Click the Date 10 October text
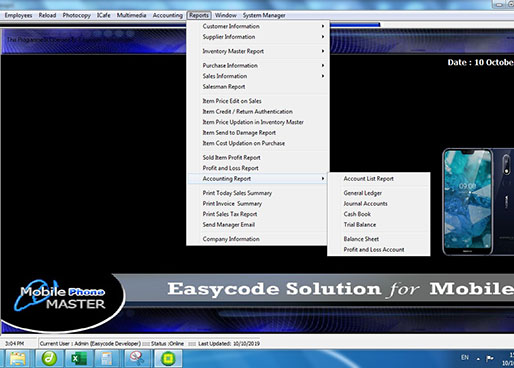The width and height of the screenshot is (514, 368). pyautogui.click(x=481, y=62)
